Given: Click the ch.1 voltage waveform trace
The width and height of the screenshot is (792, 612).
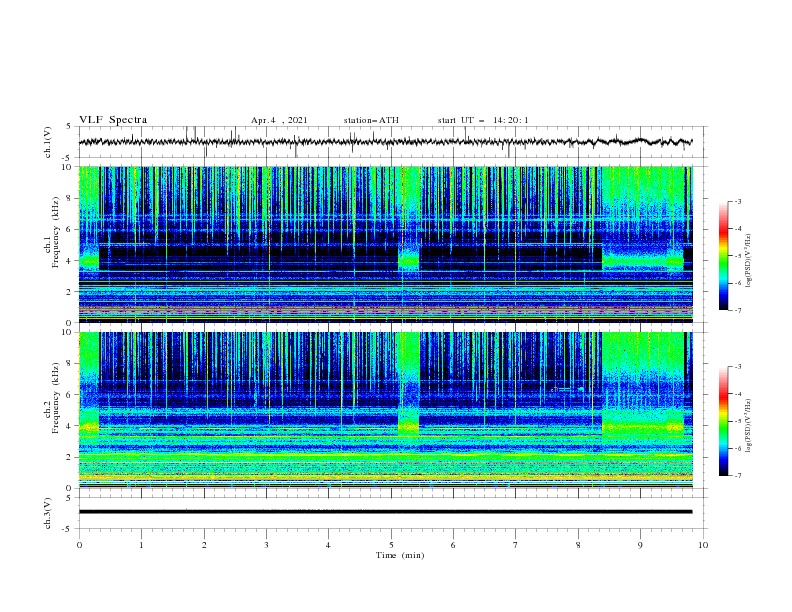Looking at the screenshot, I should [x=385, y=142].
